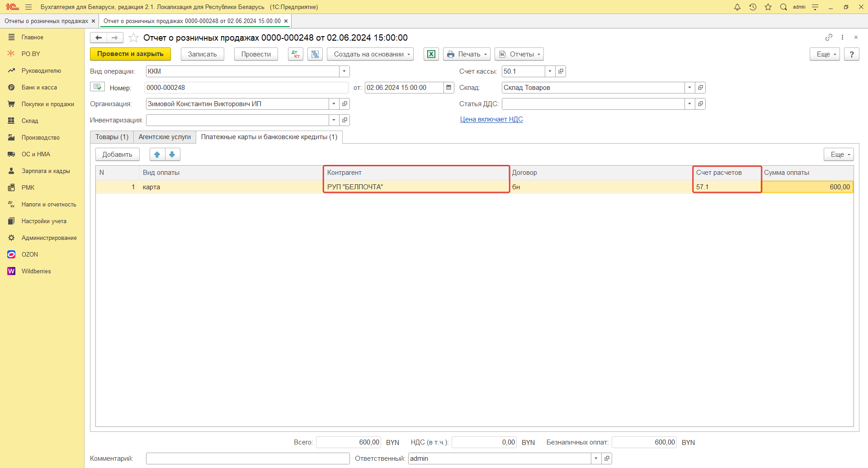Click Провести button

256,54
